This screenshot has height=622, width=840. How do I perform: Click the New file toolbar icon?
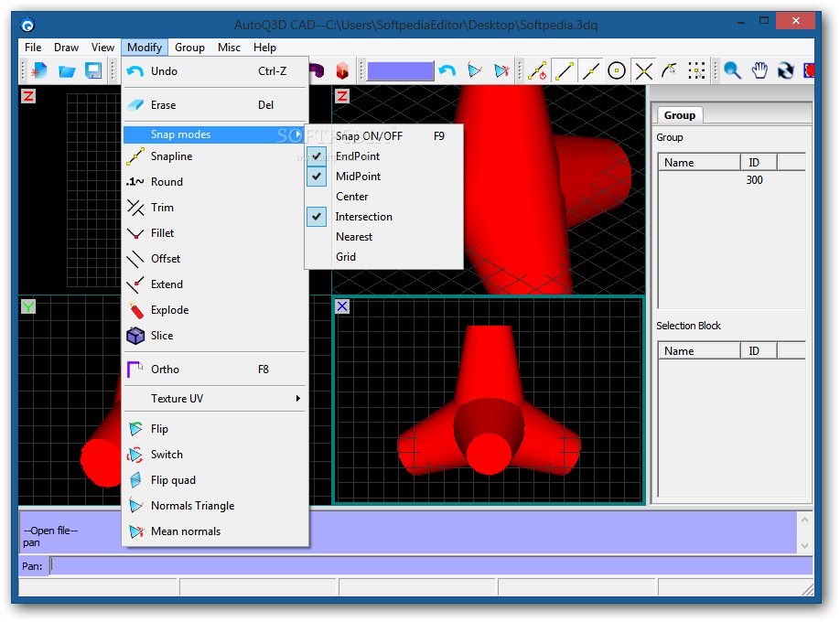[x=39, y=70]
